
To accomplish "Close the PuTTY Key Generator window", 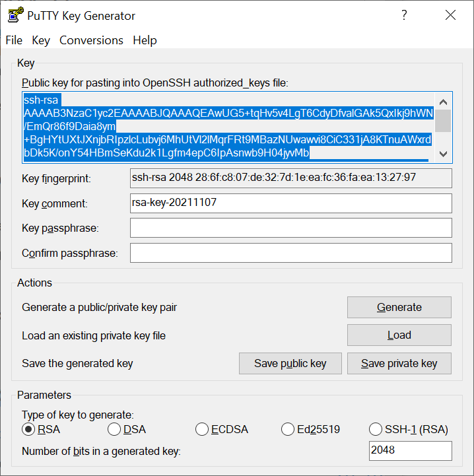I will (450, 15).
